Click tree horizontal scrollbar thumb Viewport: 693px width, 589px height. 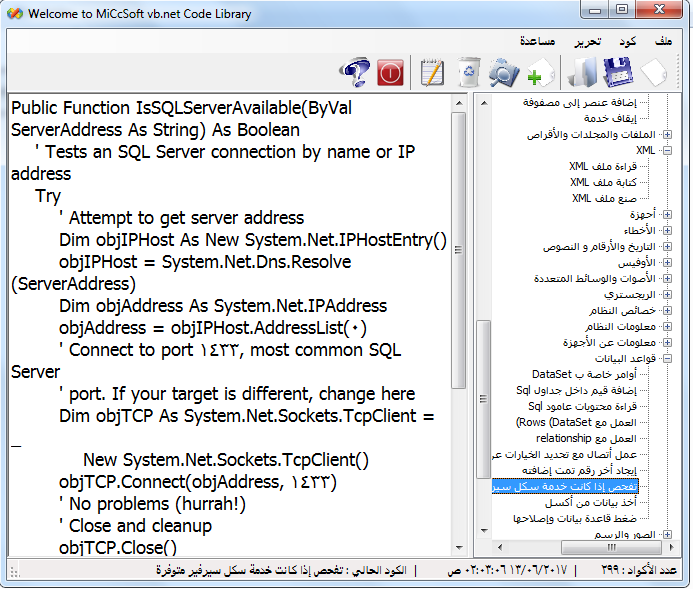pyautogui.click(x=611, y=547)
